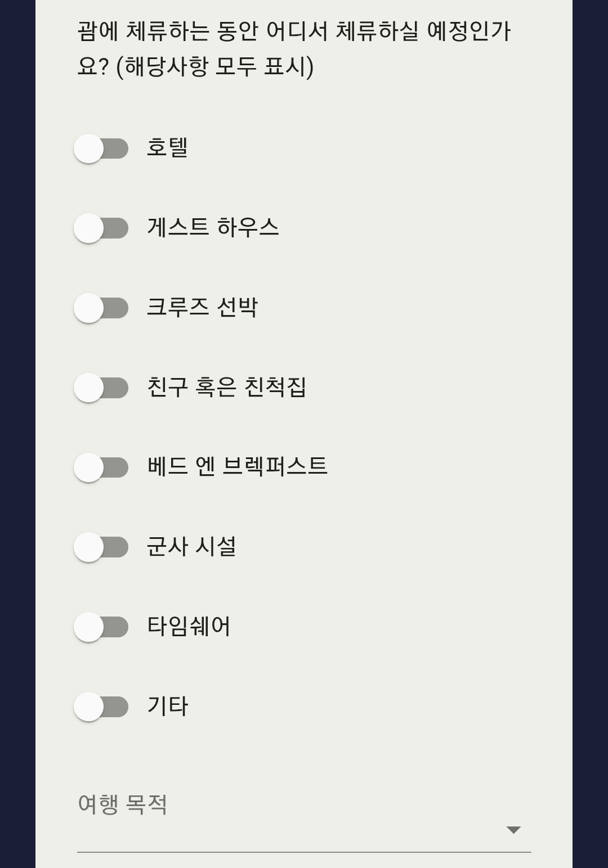The image size is (608, 868).
Task: Click the 호텔 label text
Action: (167, 148)
